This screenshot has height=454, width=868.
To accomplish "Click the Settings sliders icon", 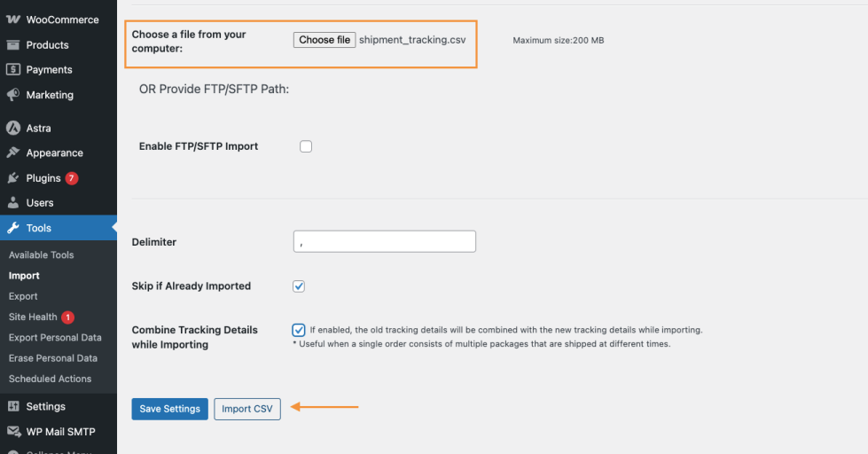I will [13, 407].
